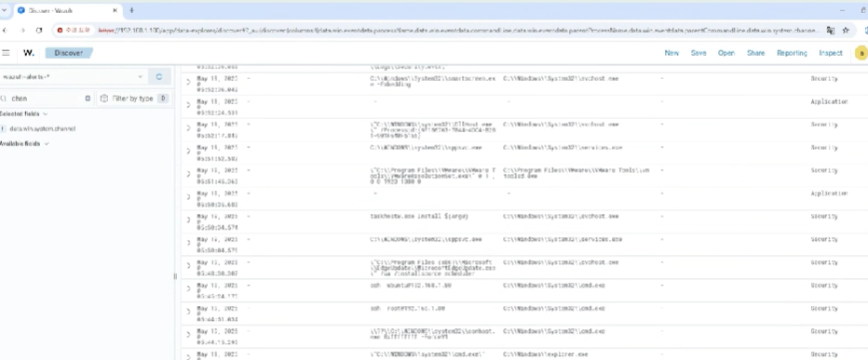Expand the ssh ubuntu@192.168.1.80 row

(x=188, y=288)
